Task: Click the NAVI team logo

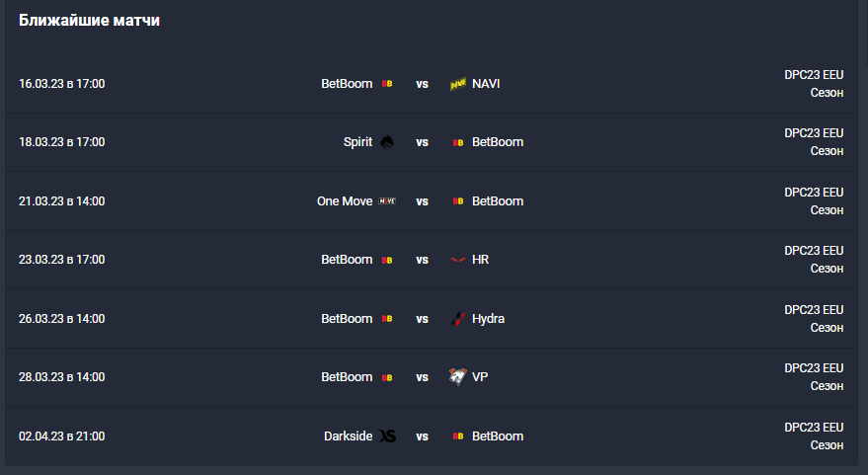Action: (x=457, y=84)
